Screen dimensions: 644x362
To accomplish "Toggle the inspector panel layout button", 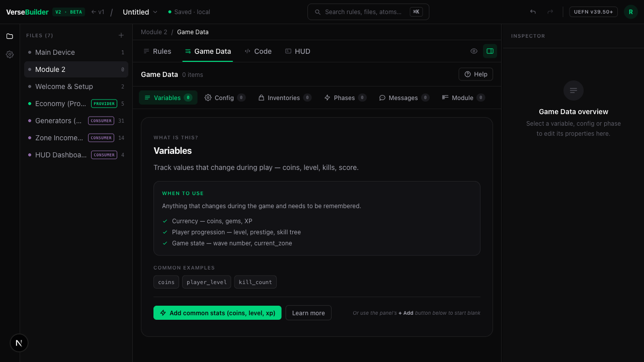I will (490, 51).
